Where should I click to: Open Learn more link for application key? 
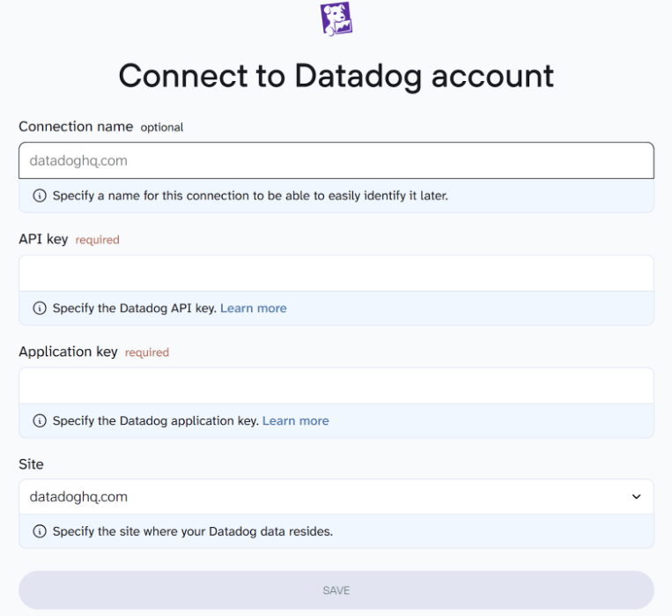click(x=295, y=421)
